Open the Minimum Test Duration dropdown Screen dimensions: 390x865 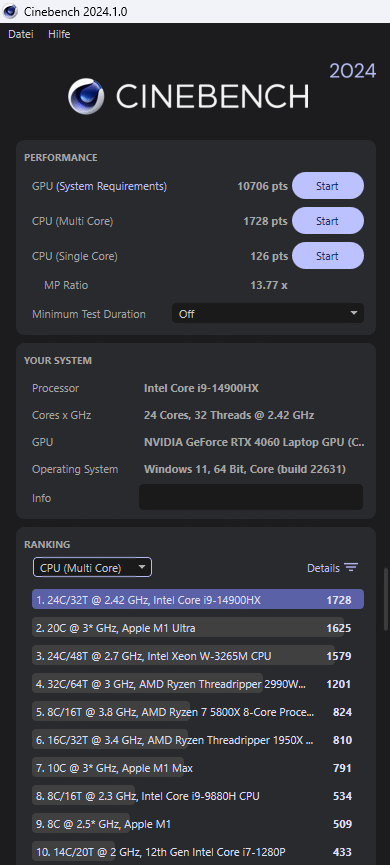(268, 313)
